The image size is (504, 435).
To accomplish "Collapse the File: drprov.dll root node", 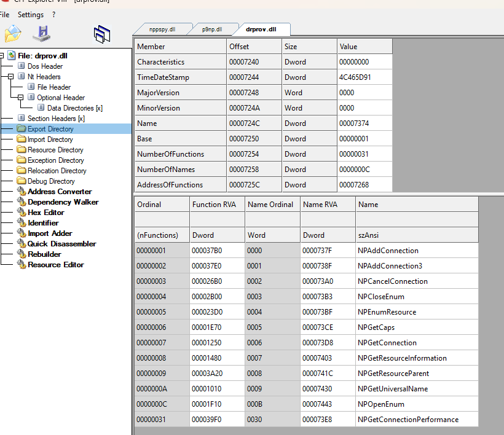I will (1, 55).
